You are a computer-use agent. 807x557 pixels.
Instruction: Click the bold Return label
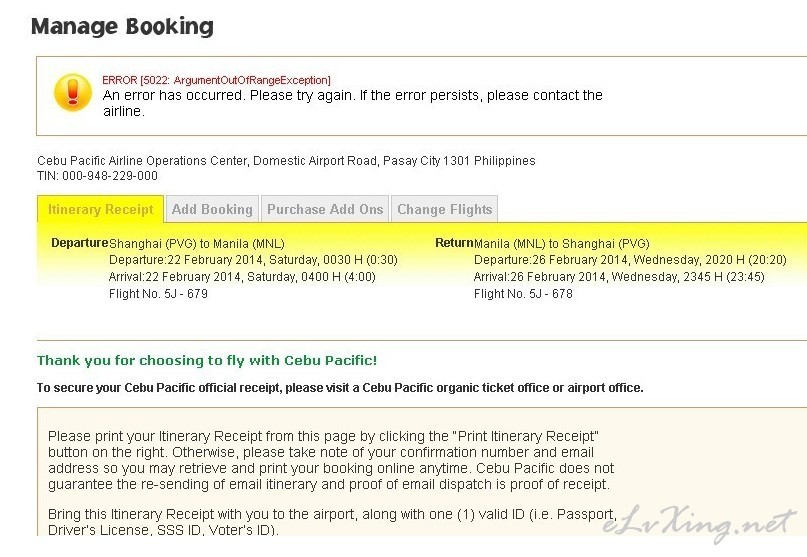[x=454, y=243]
